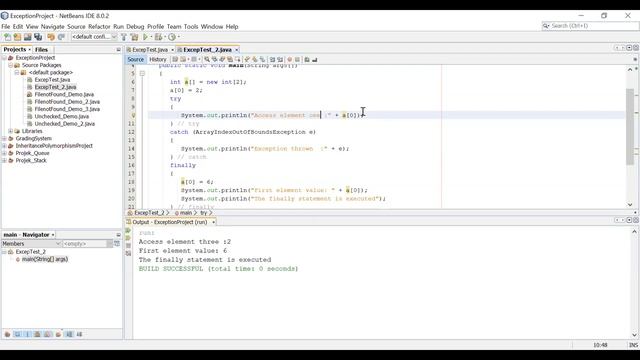Toggle Show Inner Classes in Navigator

click(x=48, y=334)
